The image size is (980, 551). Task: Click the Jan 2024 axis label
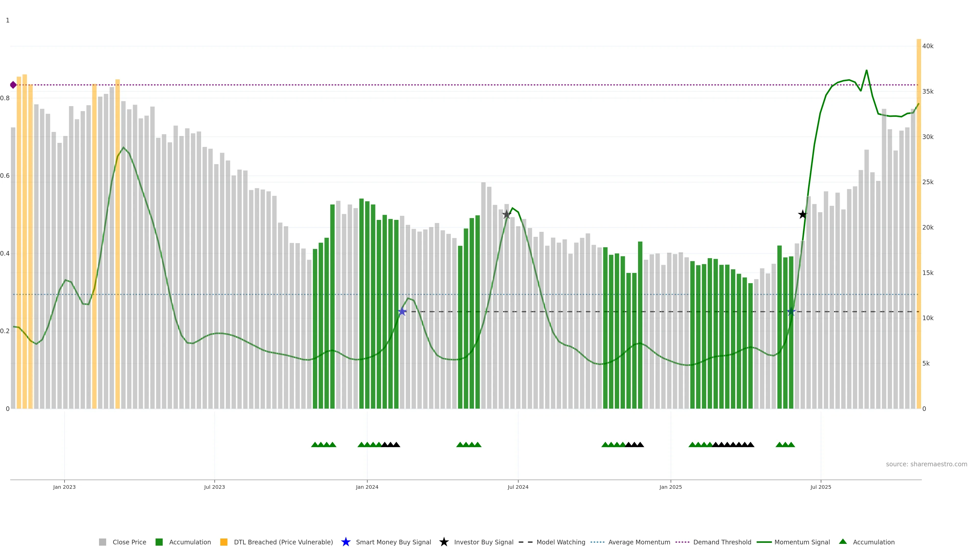pyautogui.click(x=367, y=487)
